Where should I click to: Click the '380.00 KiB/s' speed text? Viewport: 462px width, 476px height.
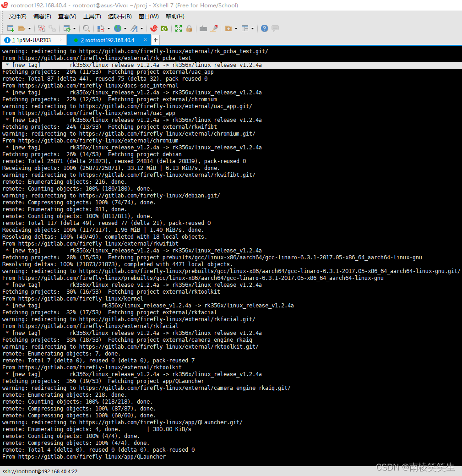172,429
